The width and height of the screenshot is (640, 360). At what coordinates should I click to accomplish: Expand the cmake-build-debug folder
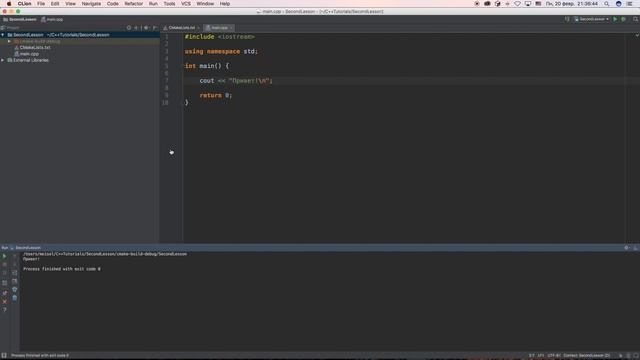click(x=9, y=41)
